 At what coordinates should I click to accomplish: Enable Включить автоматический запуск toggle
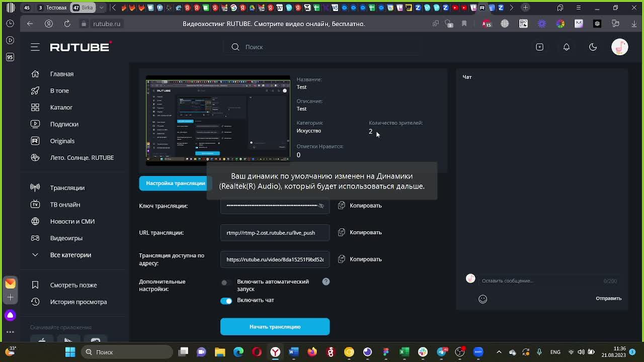point(226,283)
